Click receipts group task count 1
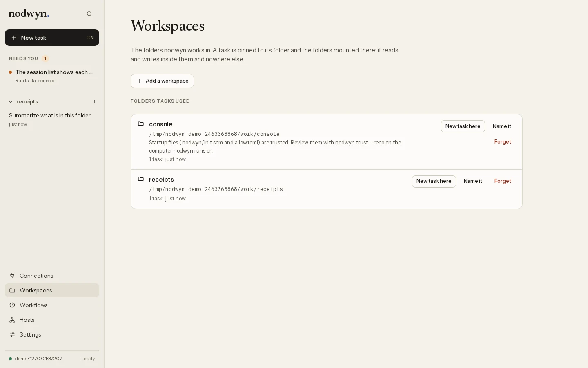 click(94, 102)
